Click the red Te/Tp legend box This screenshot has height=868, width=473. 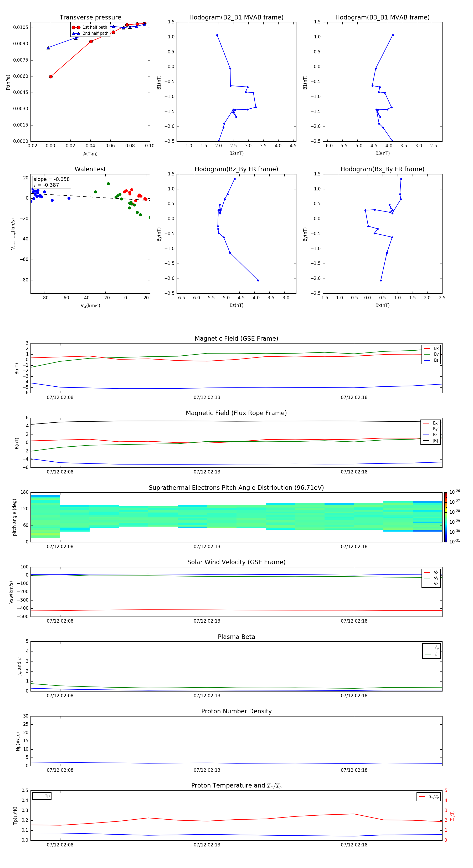[429, 797]
